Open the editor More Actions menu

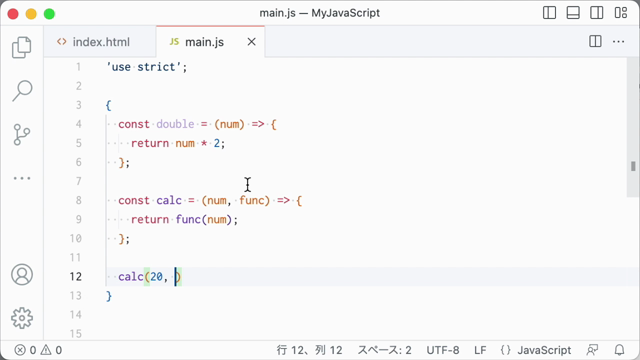(x=618, y=41)
